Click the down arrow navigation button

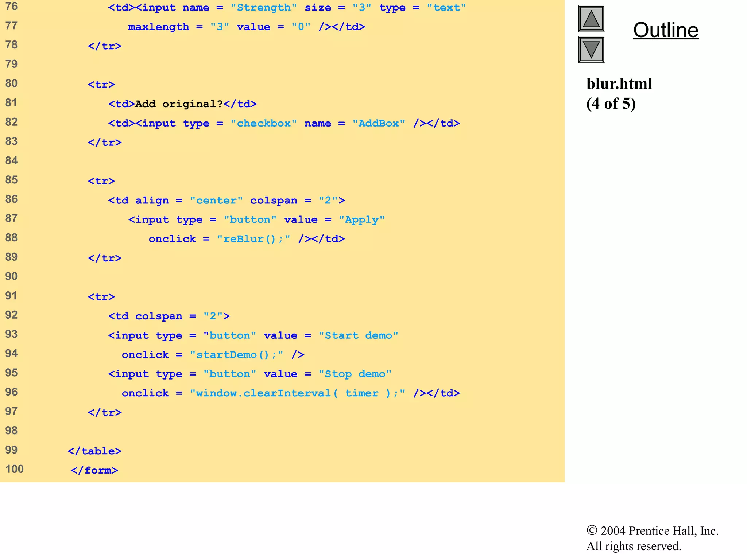point(591,50)
